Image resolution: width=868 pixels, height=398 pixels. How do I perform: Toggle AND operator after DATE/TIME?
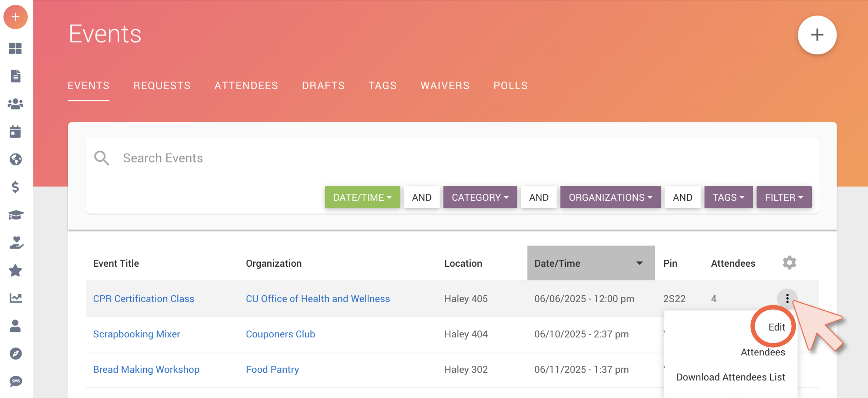coord(421,197)
